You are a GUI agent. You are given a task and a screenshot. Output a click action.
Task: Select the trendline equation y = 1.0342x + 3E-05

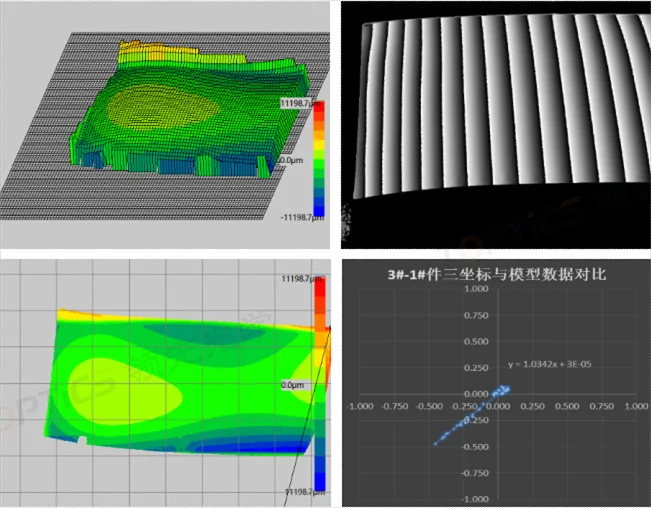tap(549, 364)
